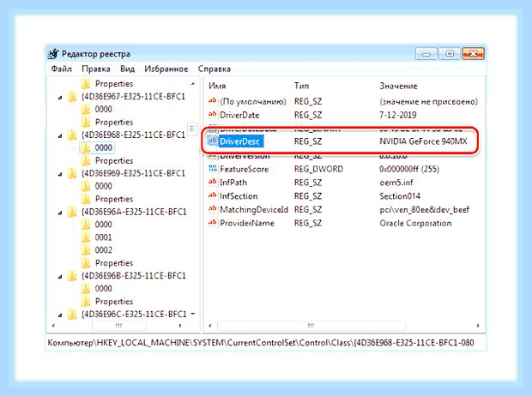Click the registry path in status bar
Viewport: 532px width, 396px height.
tap(261, 343)
